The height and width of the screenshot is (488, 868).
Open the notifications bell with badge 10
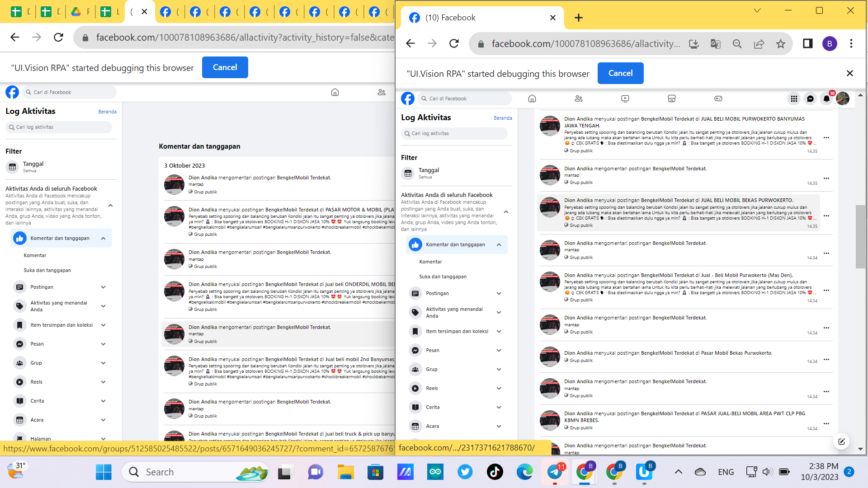[827, 99]
